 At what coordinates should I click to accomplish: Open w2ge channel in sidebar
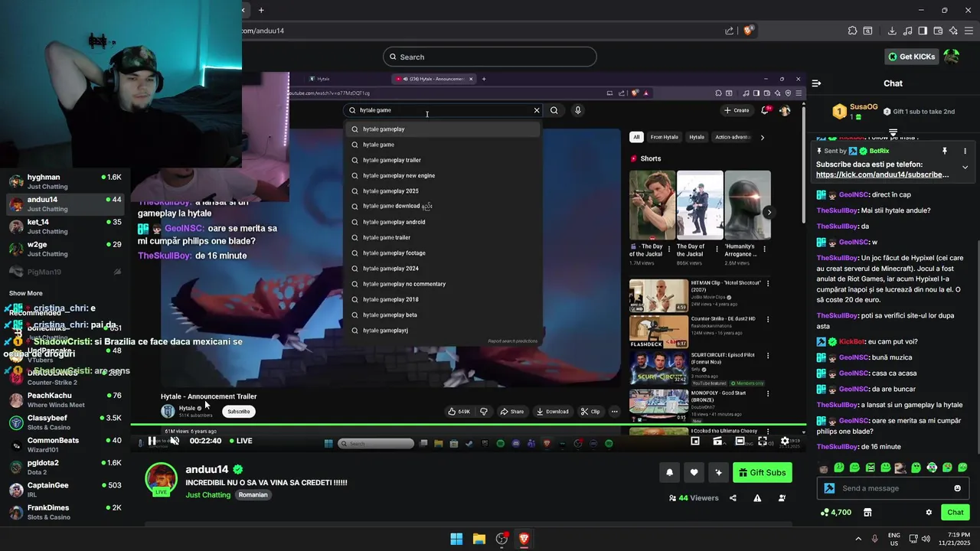pos(65,249)
